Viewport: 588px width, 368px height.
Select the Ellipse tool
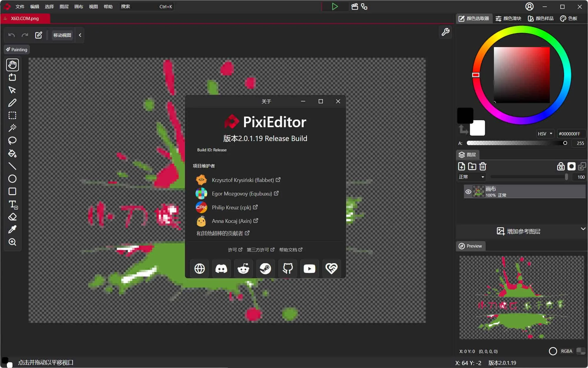click(x=12, y=179)
